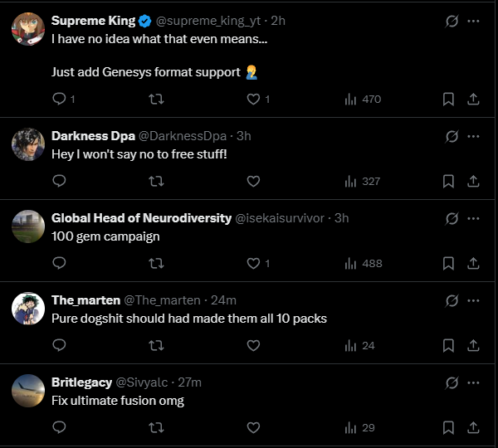Reply to Britlegacy's Fix ultimate fusion tweet
Image resolution: width=498 pixels, height=448 pixels.
click(60, 427)
